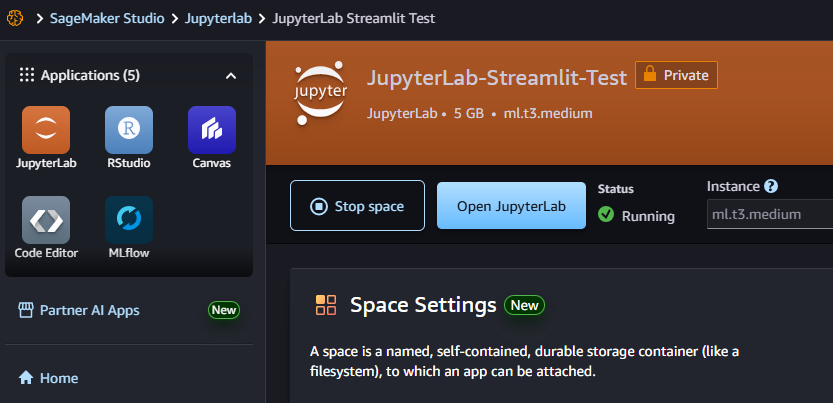Click the JupyterLab-Streamlit-Test title
This screenshot has width=833, height=403.
(x=497, y=78)
